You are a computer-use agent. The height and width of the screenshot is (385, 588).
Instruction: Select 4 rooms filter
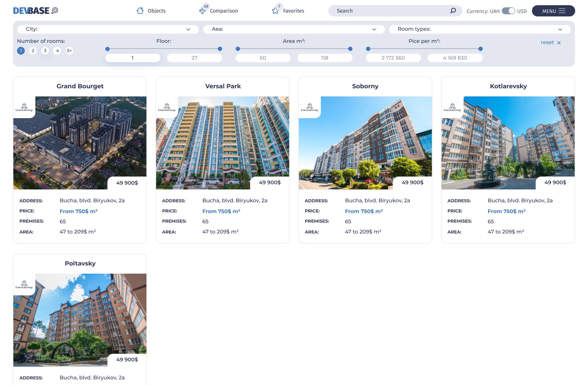(x=57, y=51)
